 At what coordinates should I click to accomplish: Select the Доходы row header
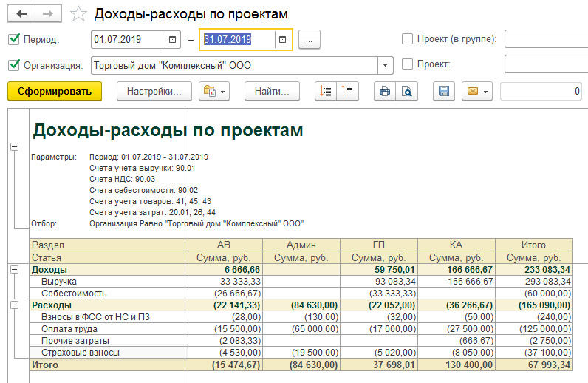107,270
